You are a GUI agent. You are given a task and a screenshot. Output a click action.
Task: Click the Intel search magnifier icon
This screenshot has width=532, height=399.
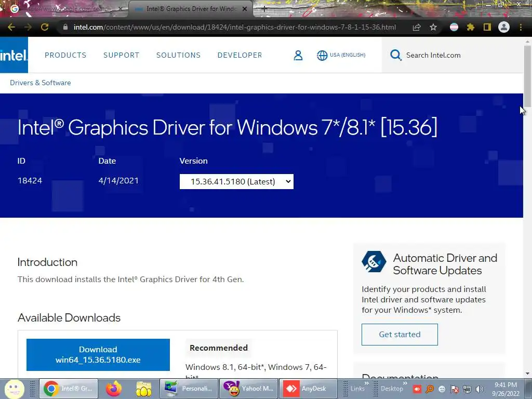[395, 55]
